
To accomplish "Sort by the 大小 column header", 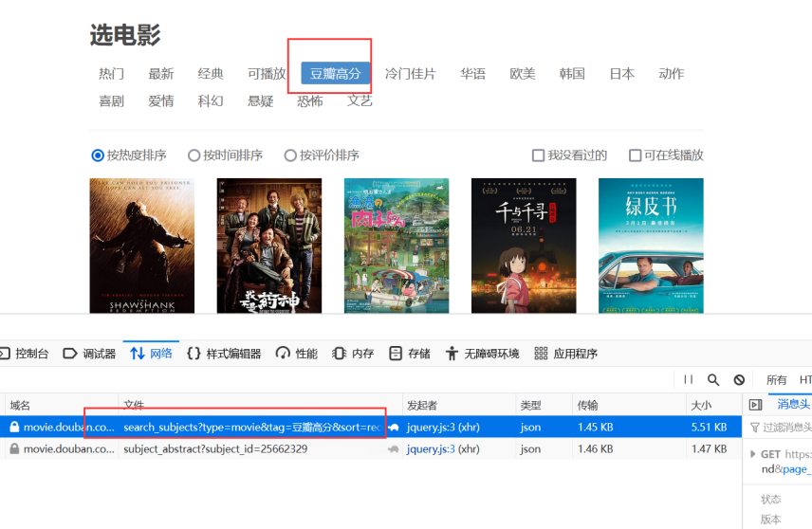I will pyautogui.click(x=714, y=405).
